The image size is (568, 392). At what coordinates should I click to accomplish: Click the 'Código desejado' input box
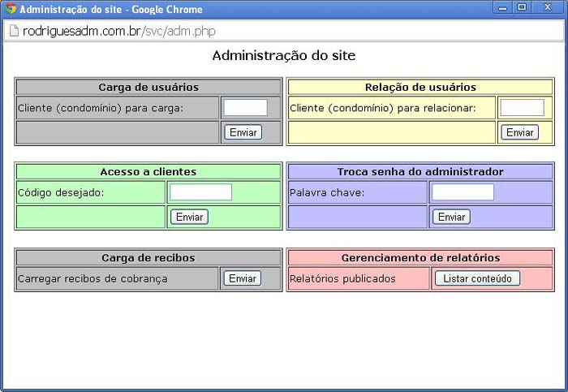coord(200,192)
